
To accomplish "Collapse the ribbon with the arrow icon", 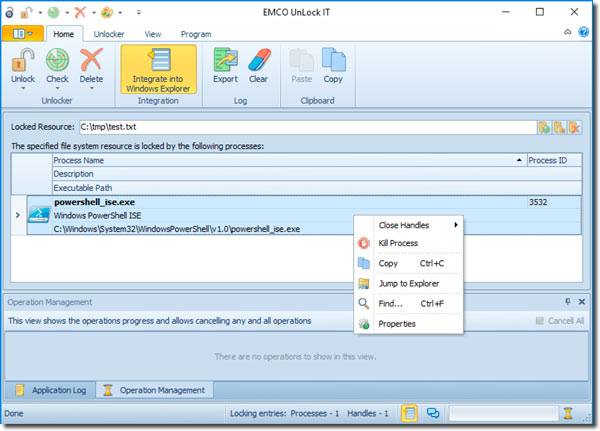I will point(567,32).
